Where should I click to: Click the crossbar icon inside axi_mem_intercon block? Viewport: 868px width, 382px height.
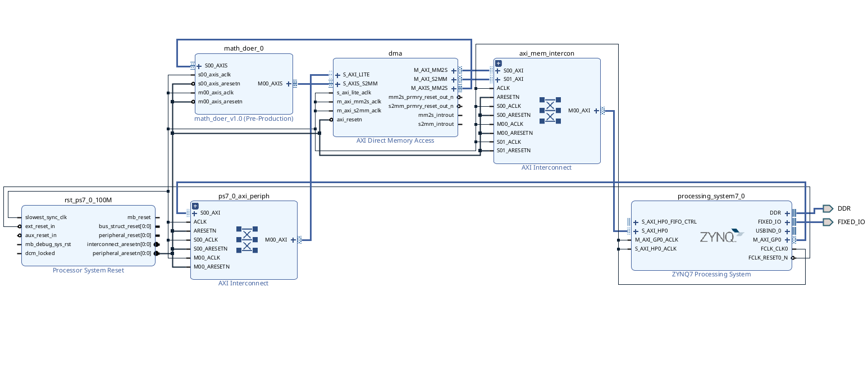click(550, 111)
